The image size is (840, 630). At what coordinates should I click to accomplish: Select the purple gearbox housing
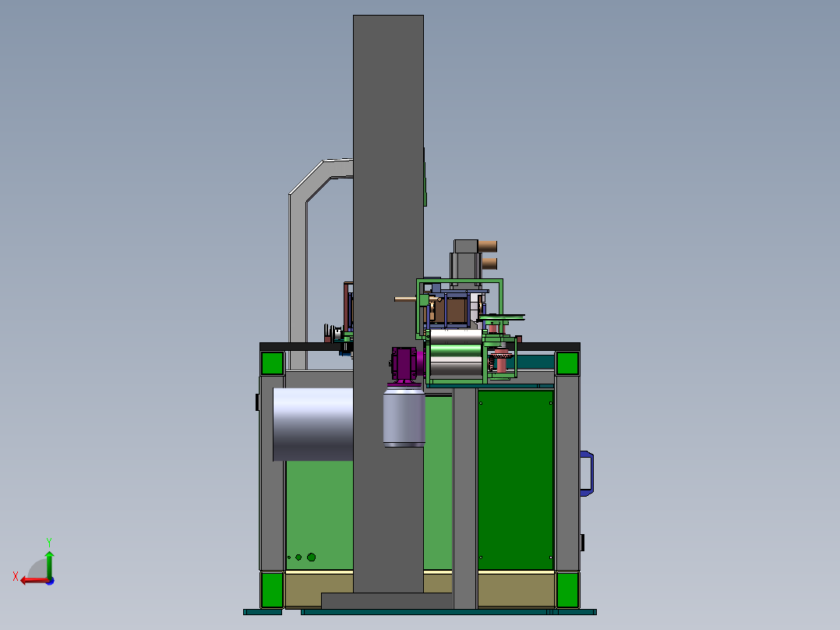pos(404,363)
